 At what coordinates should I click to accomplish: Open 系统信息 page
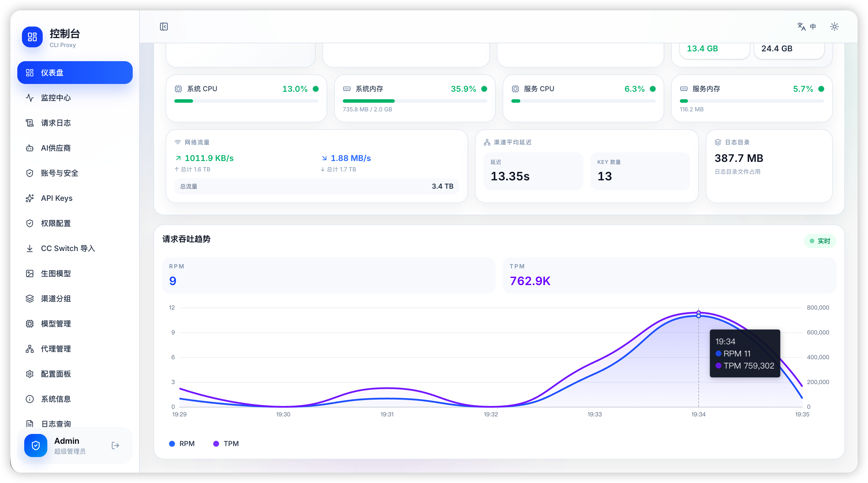75,399
